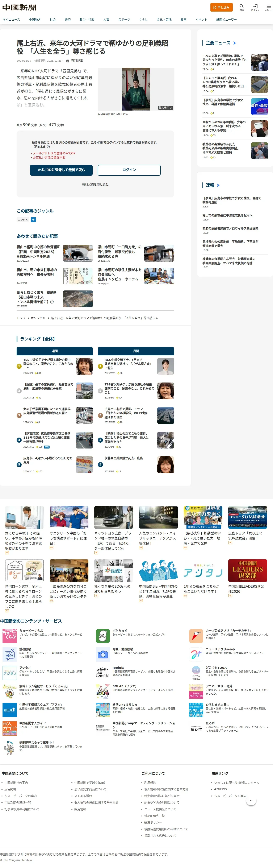273x868 pixels.
Task: Open the 求人ガイド service icon
Action: (9, 728)
